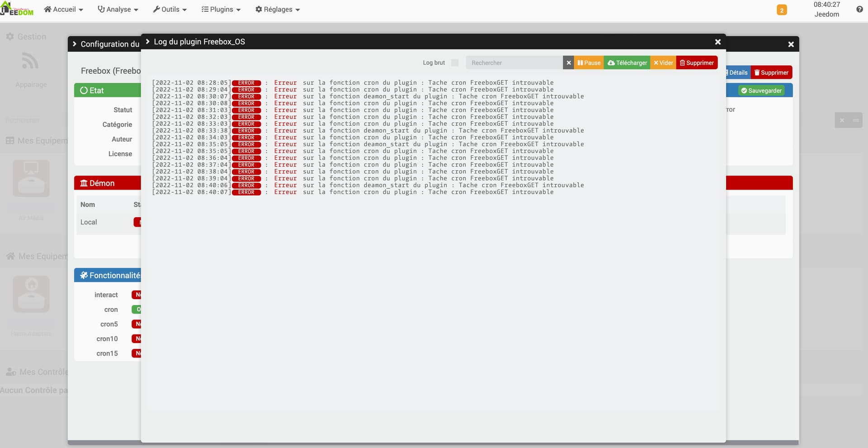Click the Démon section header
Image resolution: width=868 pixels, height=448 pixels.
(x=108, y=183)
